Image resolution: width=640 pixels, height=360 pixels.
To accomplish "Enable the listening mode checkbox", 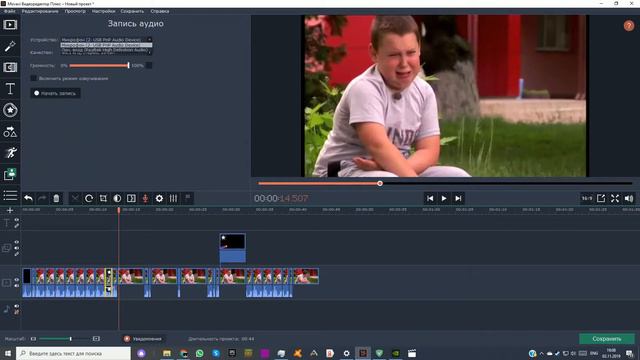I will click(34, 78).
